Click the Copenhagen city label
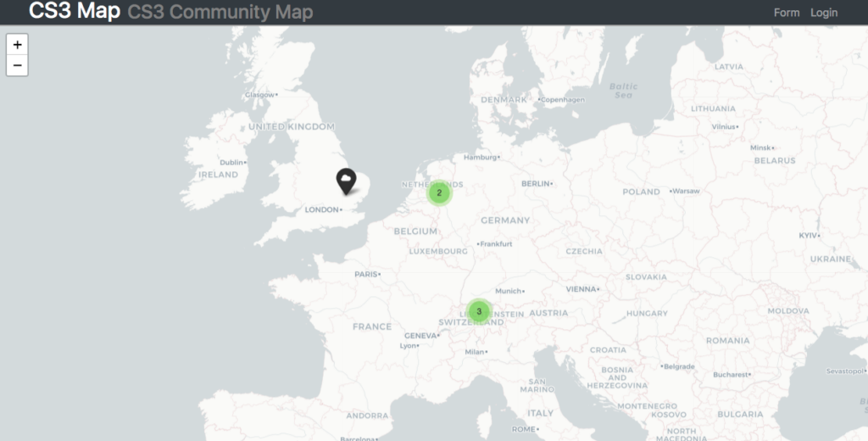 563,100
